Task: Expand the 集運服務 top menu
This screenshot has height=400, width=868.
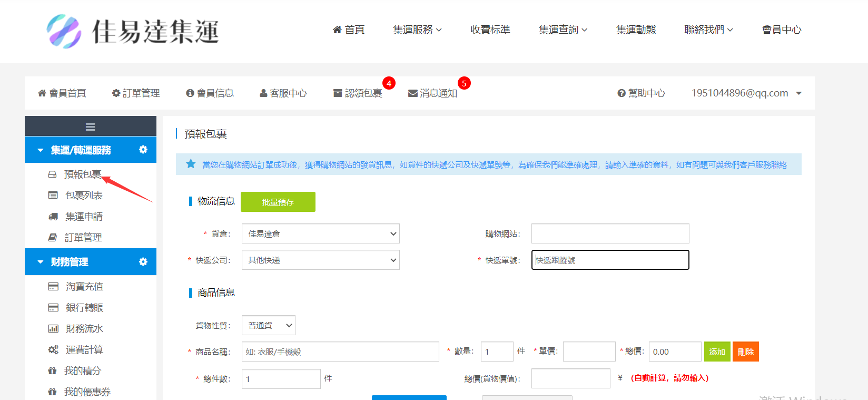Action: [x=417, y=30]
